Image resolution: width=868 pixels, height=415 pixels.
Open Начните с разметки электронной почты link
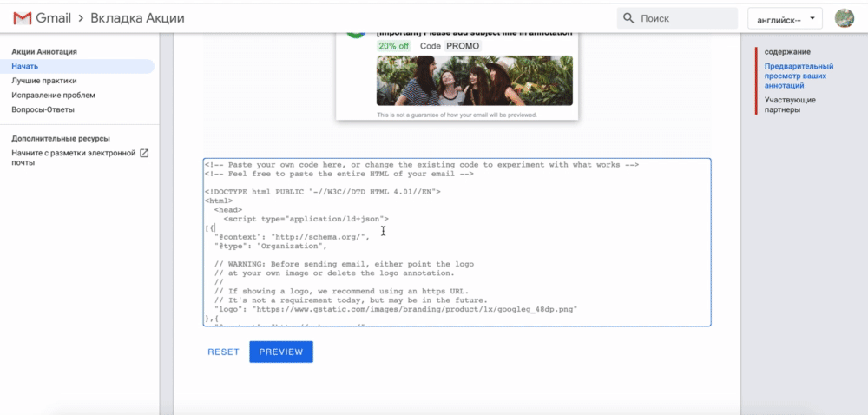tap(74, 158)
